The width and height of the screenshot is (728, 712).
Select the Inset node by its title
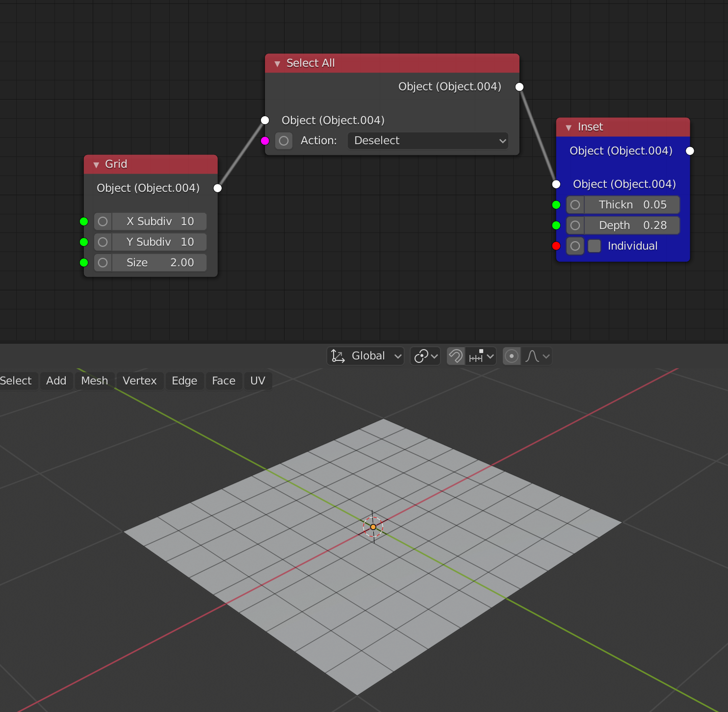[x=590, y=127]
